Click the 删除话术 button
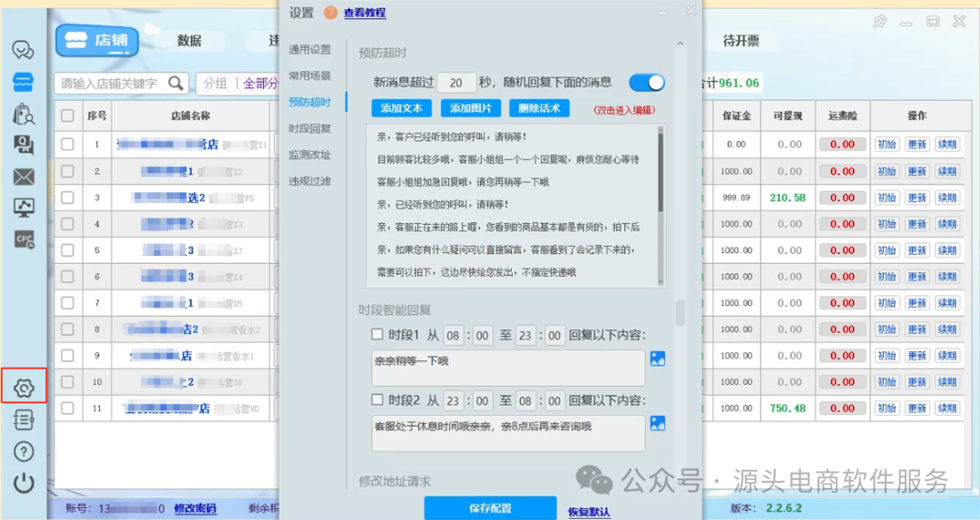The height and width of the screenshot is (520, 980). point(539,108)
